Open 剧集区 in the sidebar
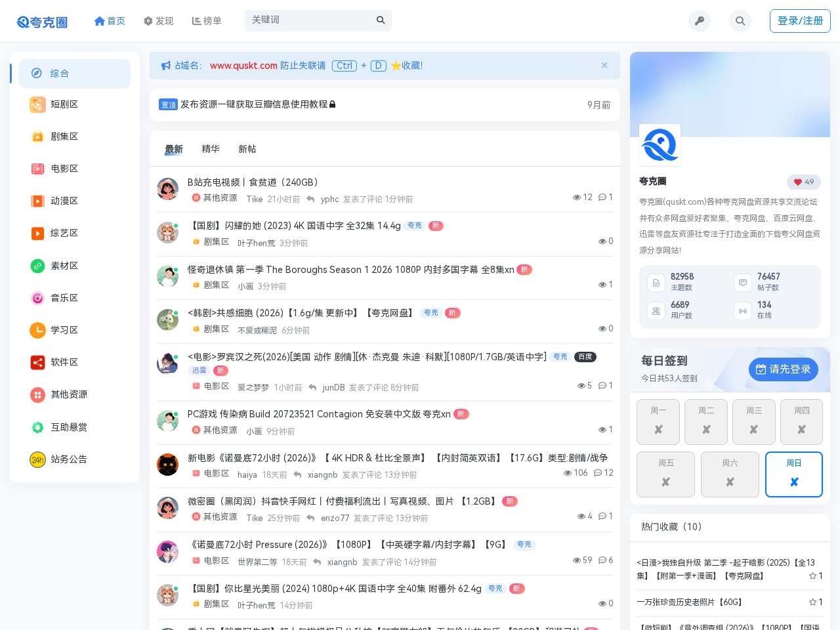 coord(75,136)
